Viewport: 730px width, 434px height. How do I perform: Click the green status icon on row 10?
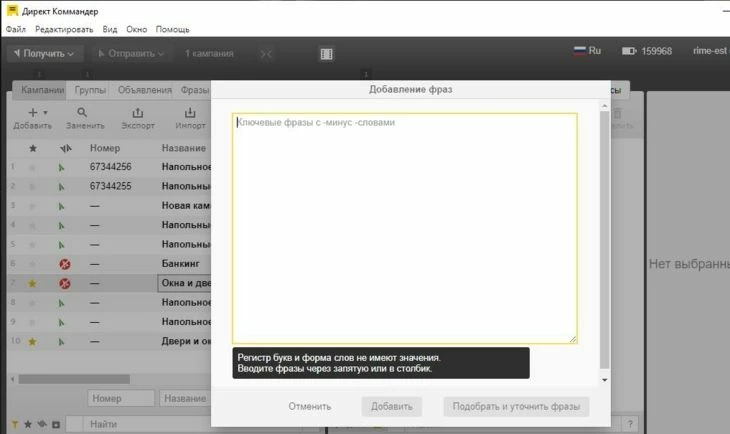[x=61, y=341]
